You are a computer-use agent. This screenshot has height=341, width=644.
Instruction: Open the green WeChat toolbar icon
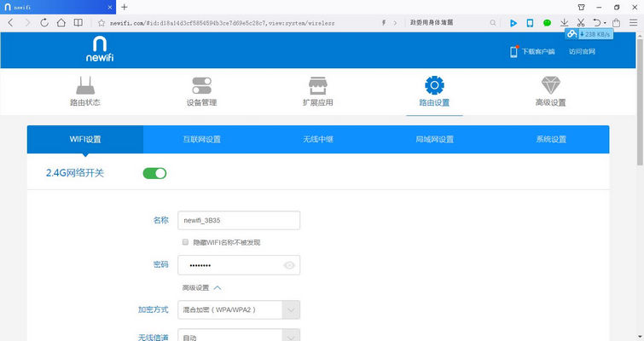[x=547, y=23]
